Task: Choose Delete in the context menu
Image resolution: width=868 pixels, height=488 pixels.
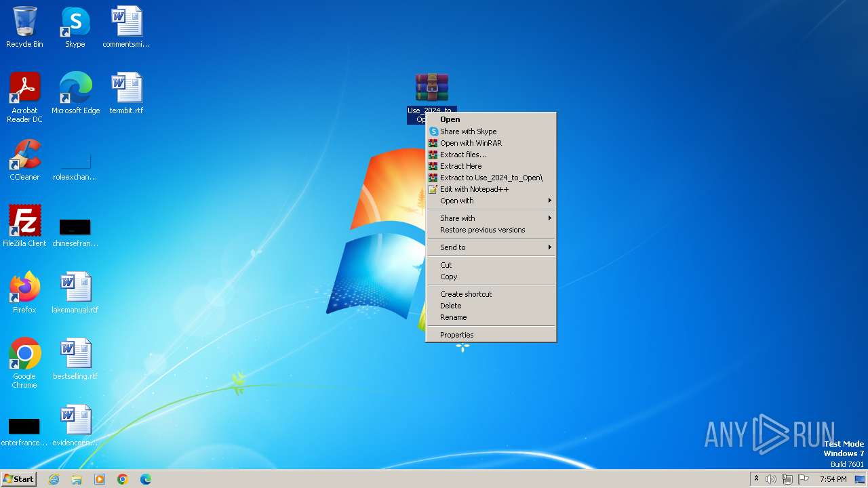Action: point(491,306)
